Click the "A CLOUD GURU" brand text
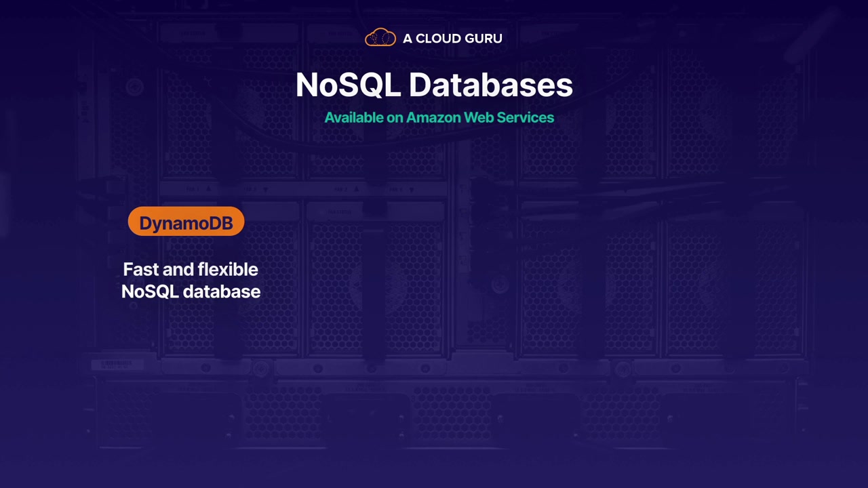868x488 pixels. click(x=452, y=39)
